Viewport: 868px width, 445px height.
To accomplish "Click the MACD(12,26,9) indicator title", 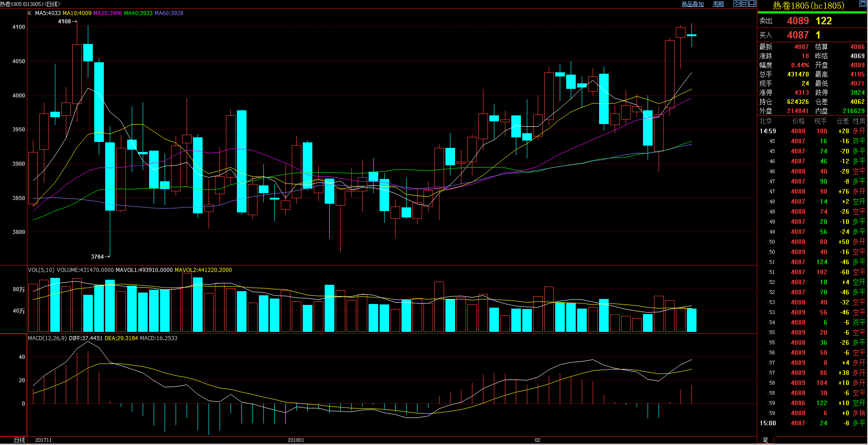I will click(48, 338).
